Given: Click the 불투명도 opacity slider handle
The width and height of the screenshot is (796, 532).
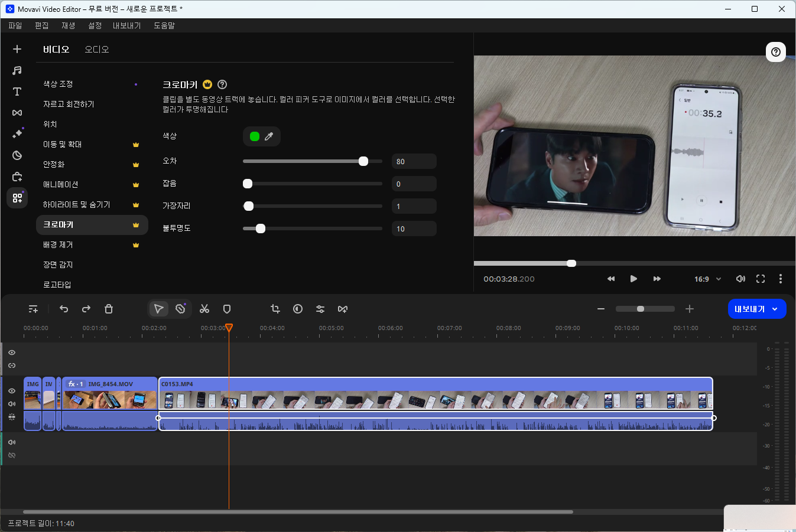Looking at the screenshot, I should pos(261,229).
